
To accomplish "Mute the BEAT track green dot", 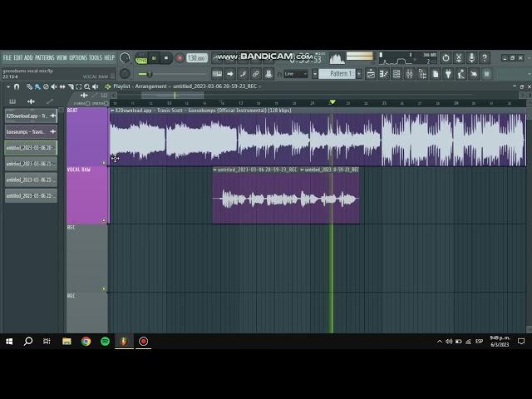I will coord(104,163).
